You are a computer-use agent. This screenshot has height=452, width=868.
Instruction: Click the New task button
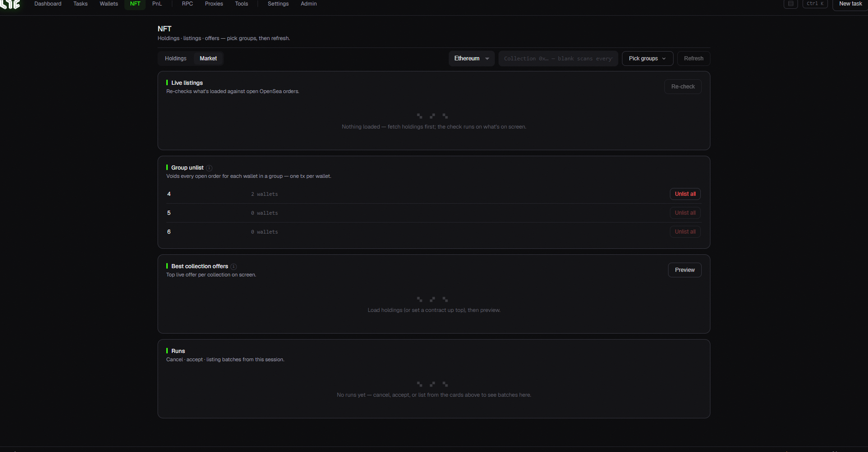[850, 4]
